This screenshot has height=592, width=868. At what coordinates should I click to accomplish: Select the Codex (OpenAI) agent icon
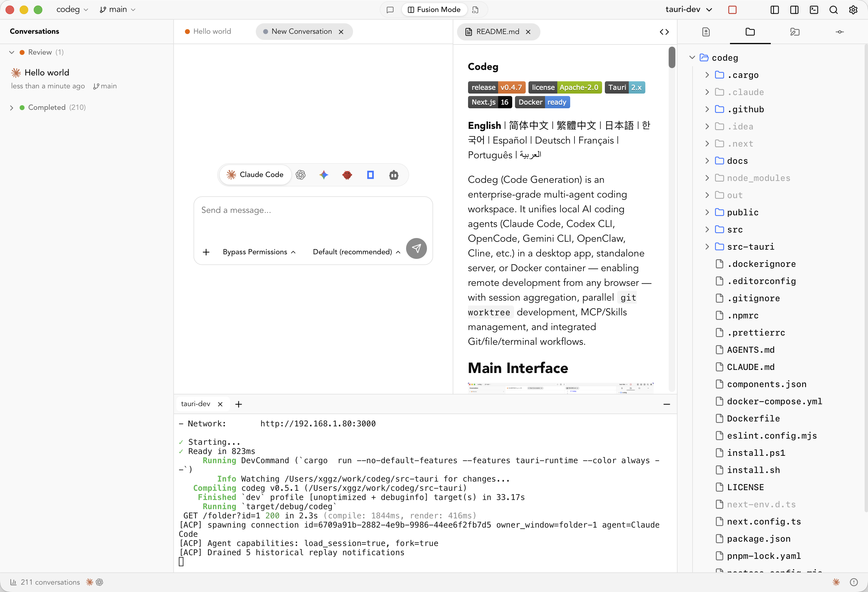click(301, 175)
